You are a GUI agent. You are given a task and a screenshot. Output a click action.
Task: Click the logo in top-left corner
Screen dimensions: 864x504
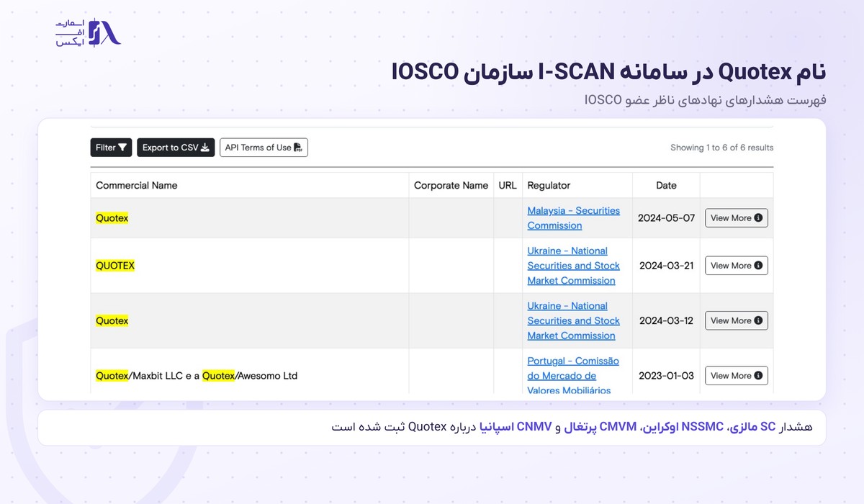coord(89,32)
